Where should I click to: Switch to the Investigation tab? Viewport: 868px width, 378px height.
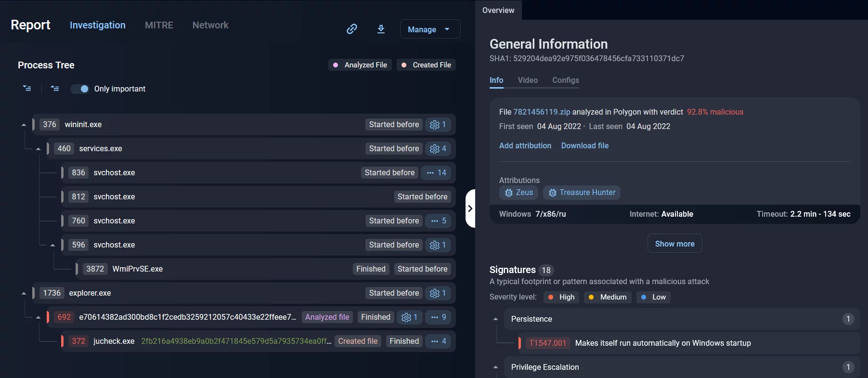98,25
